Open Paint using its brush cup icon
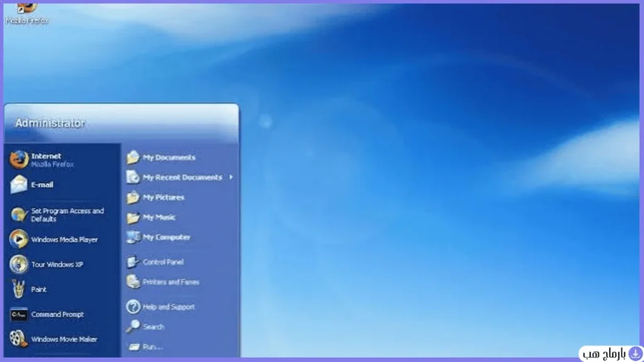The width and height of the screenshot is (644, 362). click(18, 289)
